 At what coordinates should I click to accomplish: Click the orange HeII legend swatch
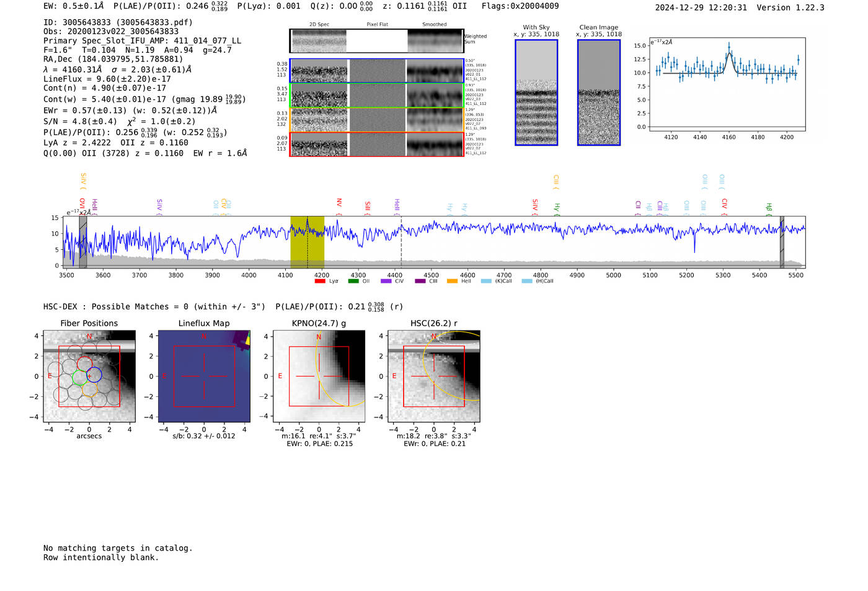pyautogui.click(x=453, y=281)
